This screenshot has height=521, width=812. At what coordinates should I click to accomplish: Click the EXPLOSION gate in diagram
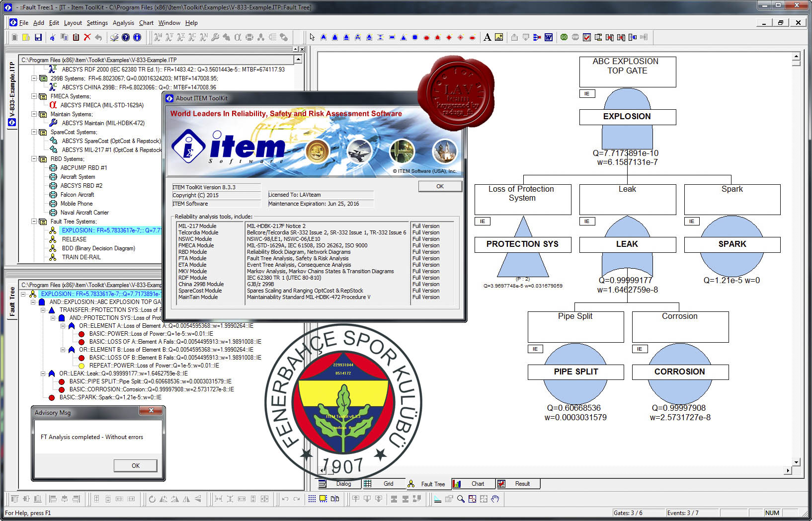627,116
